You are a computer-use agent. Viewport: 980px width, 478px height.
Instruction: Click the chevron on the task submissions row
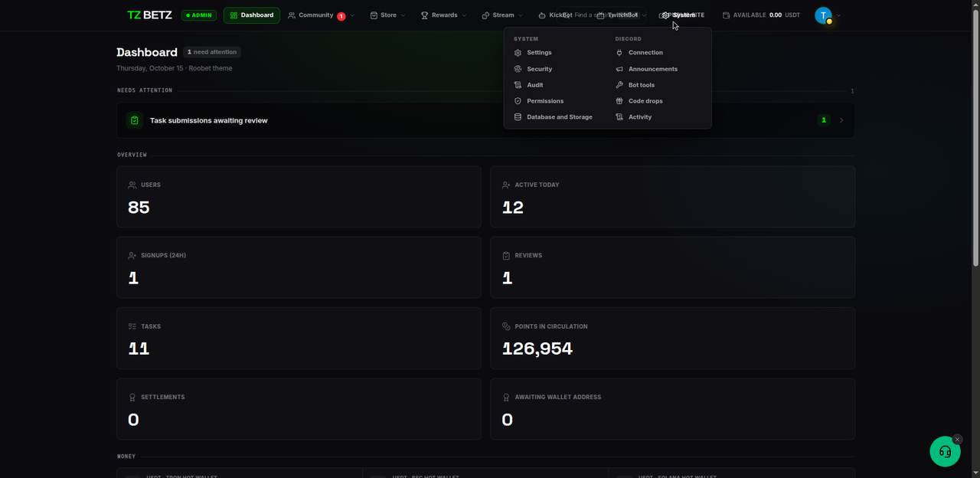[x=841, y=120]
